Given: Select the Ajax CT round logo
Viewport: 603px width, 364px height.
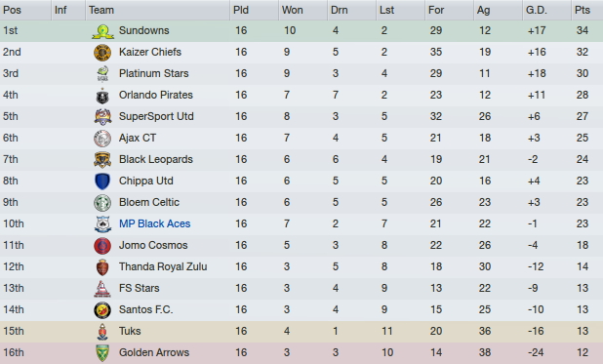Looking at the screenshot, I should tap(102, 139).
